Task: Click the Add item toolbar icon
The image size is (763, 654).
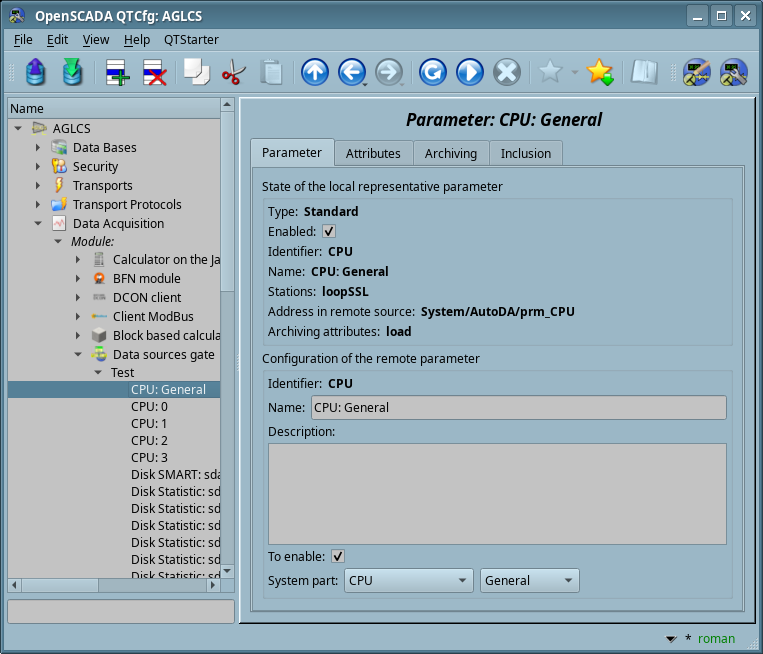Action: click(x=117, y=72)
